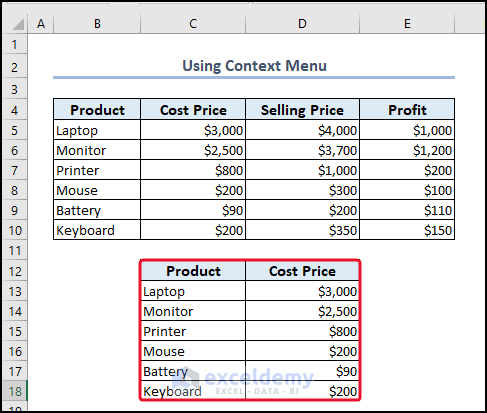Select row 18 header
This screenshot has height=413, width=487.
15,391
